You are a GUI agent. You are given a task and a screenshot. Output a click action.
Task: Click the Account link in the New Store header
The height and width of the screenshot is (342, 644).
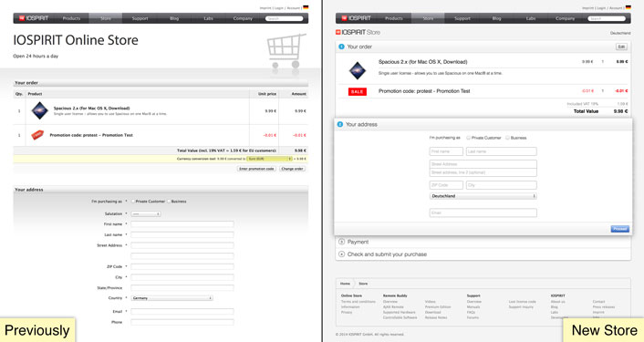[616, 8]
